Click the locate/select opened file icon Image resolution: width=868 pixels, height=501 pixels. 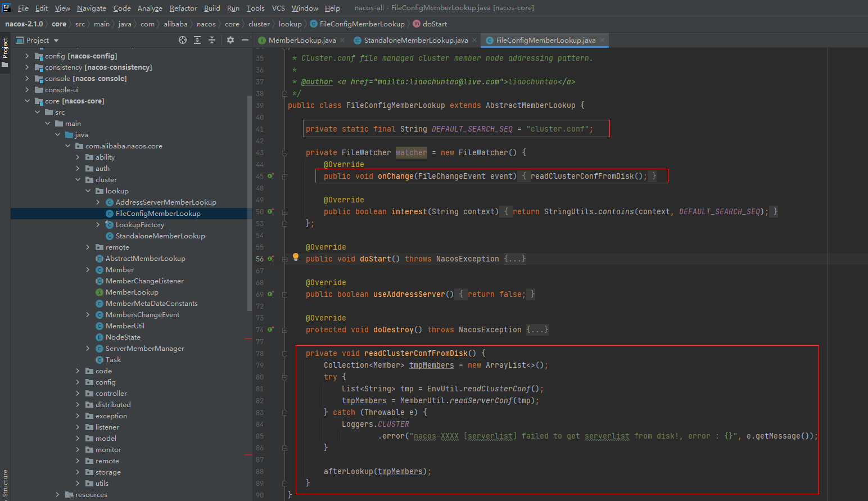183,40
